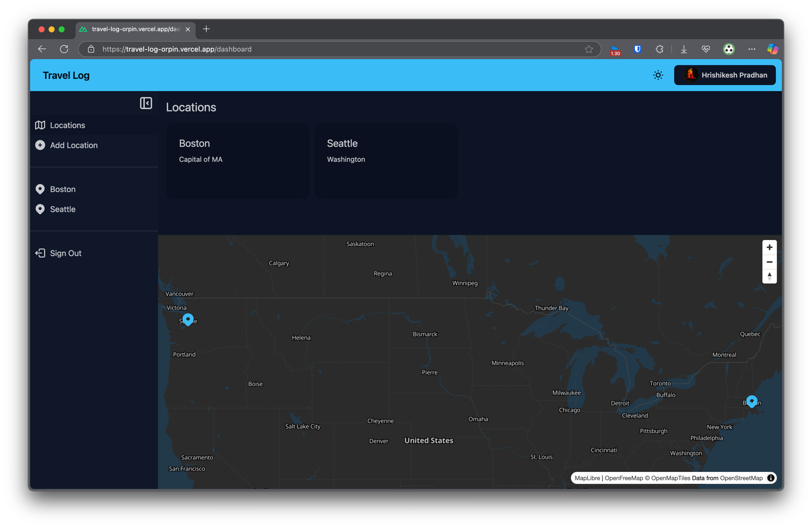Viewport: 812px width, 528px height.
Task: Reload the page in browser
Action: coord(64,49)
